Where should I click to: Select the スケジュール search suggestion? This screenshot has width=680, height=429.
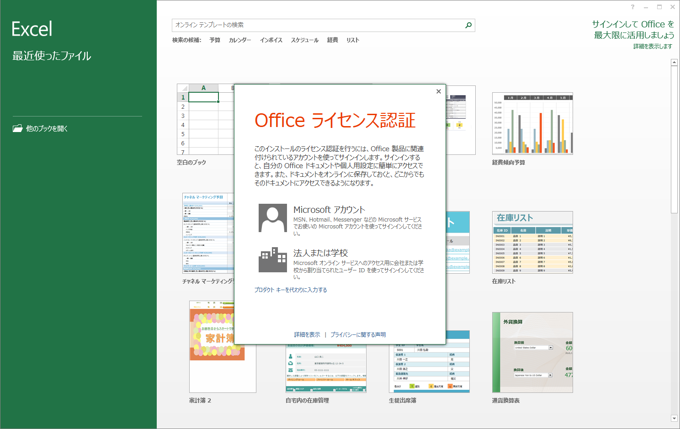coord(304,40)
